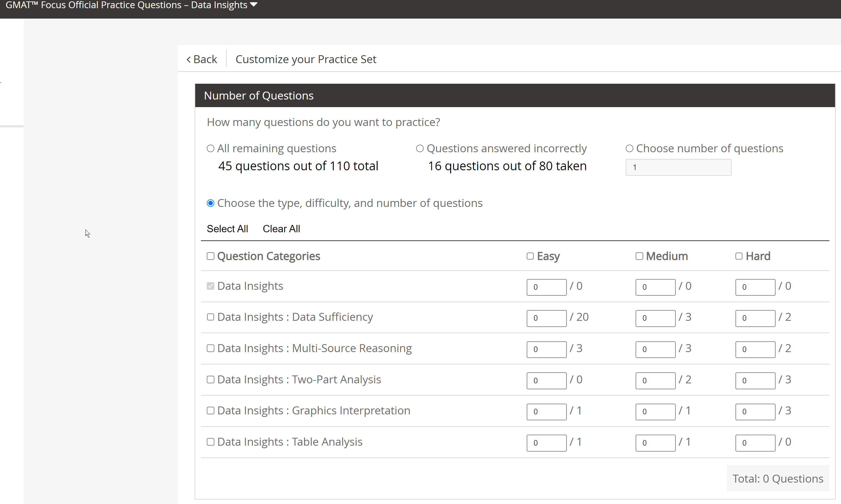This screenshot has width=841, height=504.
Task: Tick the Table Analysis checkbox
Action: [x=210, y=442]
